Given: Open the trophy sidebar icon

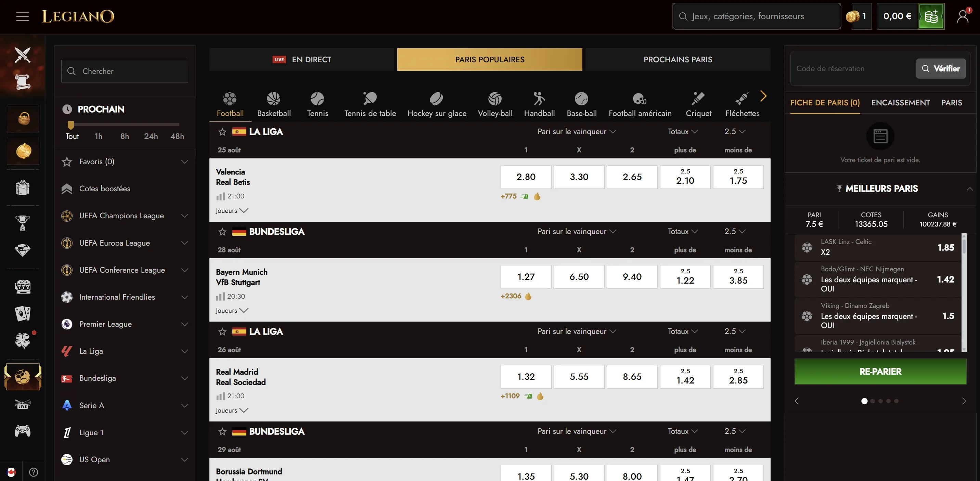Looking at the screenshot, I should [23, 223].
